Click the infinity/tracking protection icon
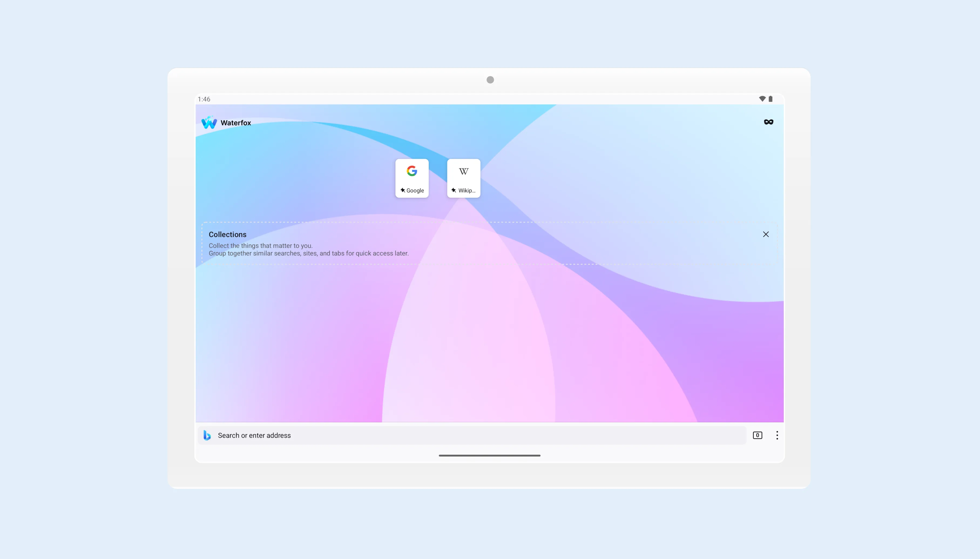980x559 pixels. pos(769,122)
